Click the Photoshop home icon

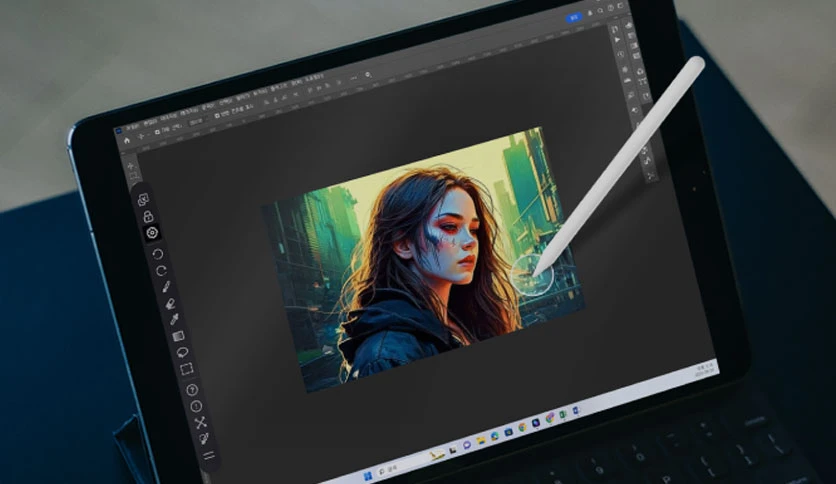coord(127,141)
